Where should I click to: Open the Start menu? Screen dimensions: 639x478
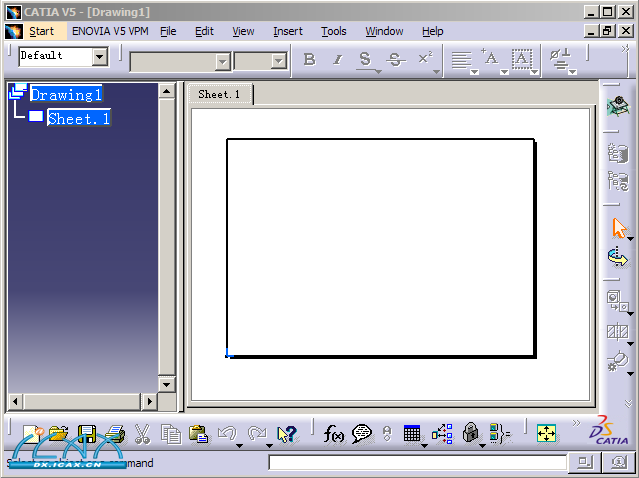coord(42,31)
